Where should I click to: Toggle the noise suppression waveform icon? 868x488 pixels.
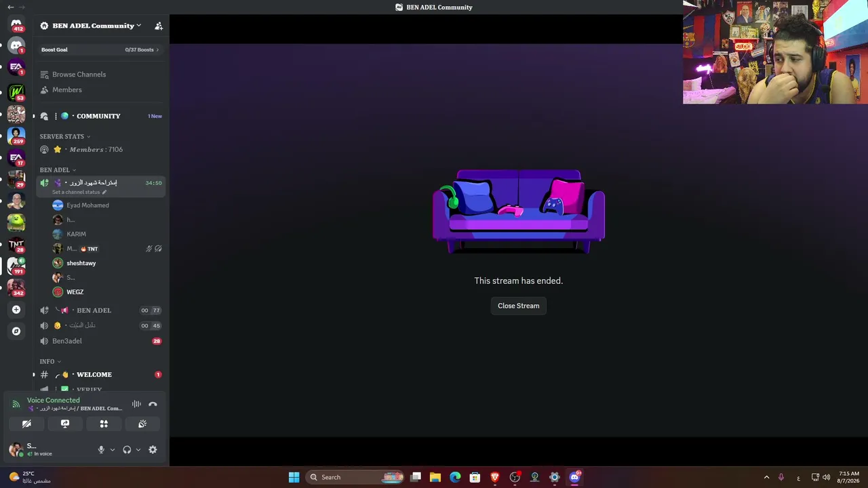click(x=136, y=404)
